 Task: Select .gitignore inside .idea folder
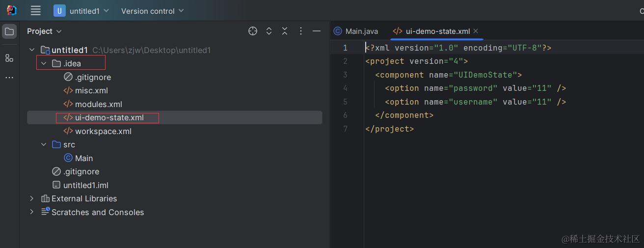coord(93,77)
